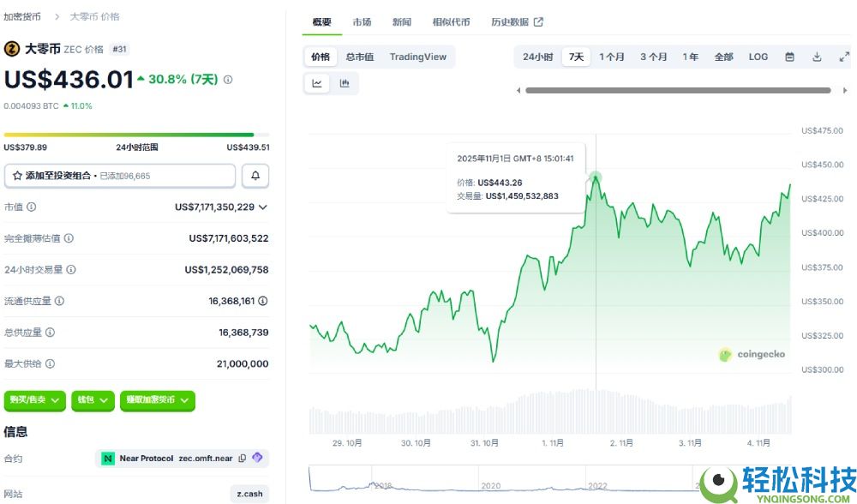
Task: Click the purple wallet icon after contract
Action: [257, 458]
